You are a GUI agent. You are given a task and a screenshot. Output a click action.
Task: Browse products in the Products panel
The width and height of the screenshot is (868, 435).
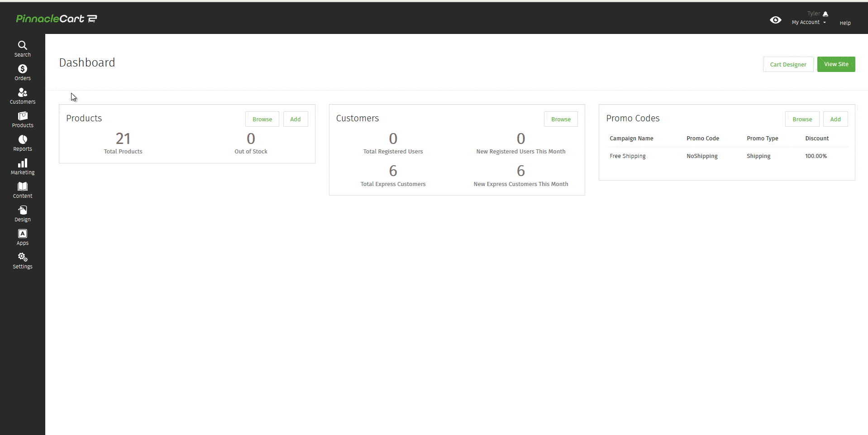tap(262, 119)
